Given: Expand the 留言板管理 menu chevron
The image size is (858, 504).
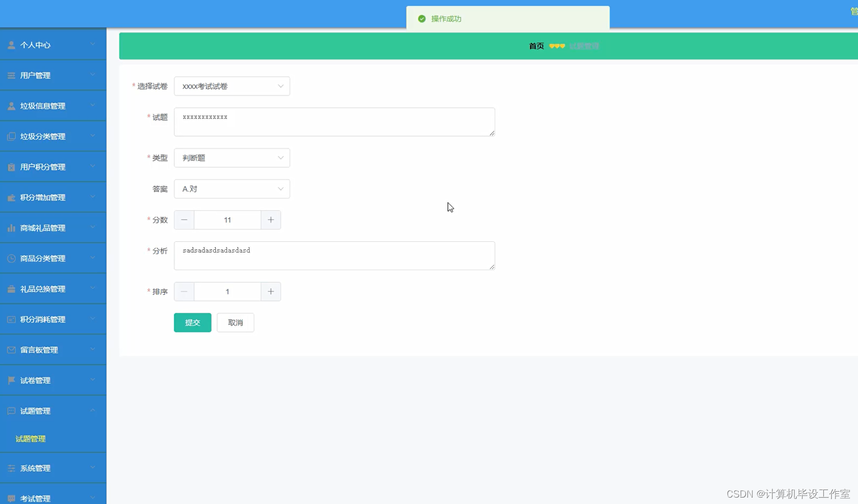Looking at the screenshot, I should pyautogui.click(x=92, y=349).
